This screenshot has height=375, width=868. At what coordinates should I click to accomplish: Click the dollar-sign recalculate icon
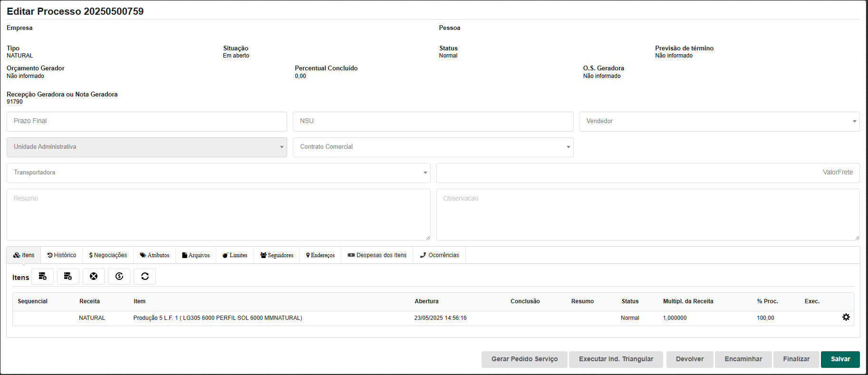point(119,277)
